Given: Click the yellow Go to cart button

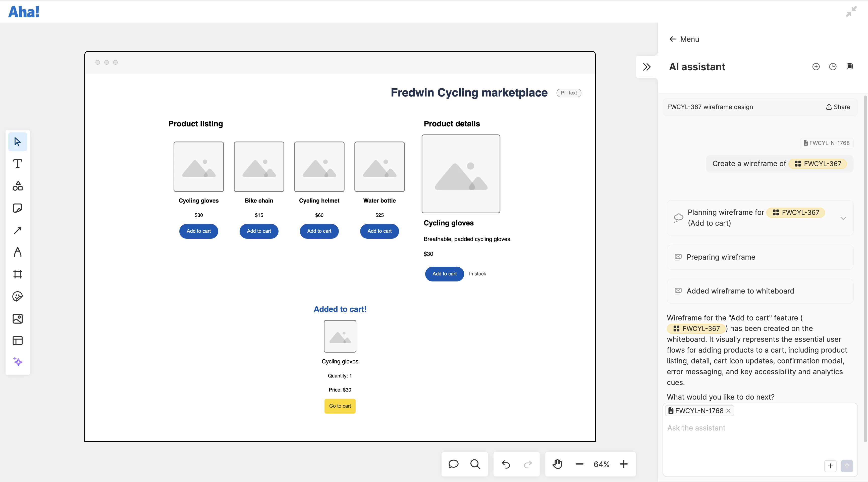Looking at the screenshot, I should coord(340,406).
